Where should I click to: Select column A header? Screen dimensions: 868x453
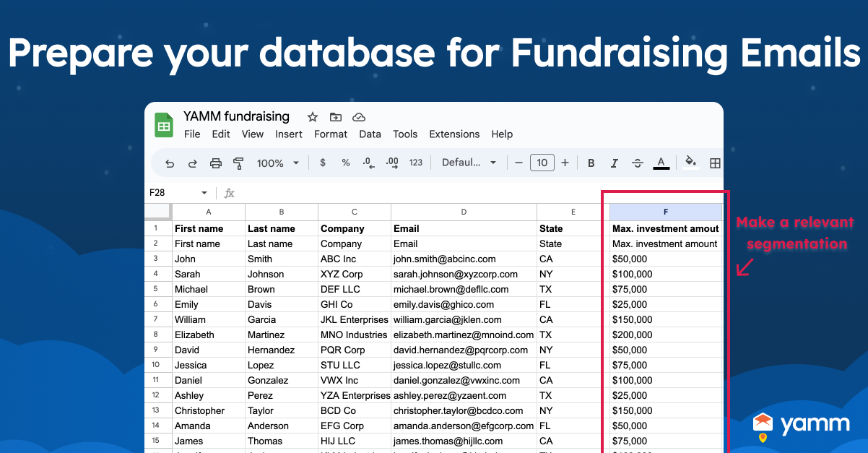click(209, 212)
